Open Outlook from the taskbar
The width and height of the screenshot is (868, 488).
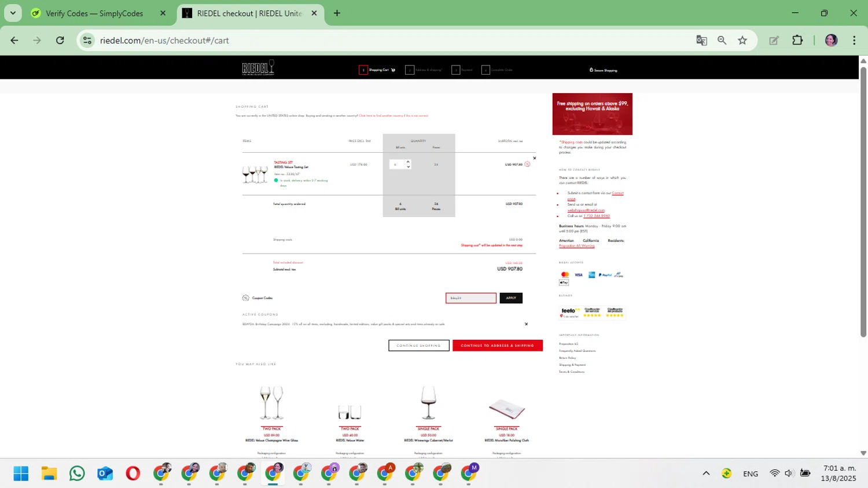click(x=105, y=474)
